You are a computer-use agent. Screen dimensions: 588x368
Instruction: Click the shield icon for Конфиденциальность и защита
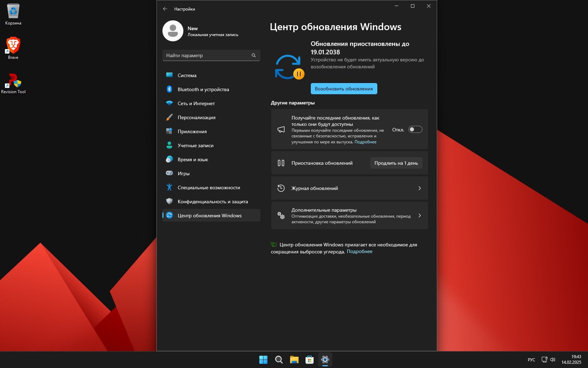(x=169, y=201)
